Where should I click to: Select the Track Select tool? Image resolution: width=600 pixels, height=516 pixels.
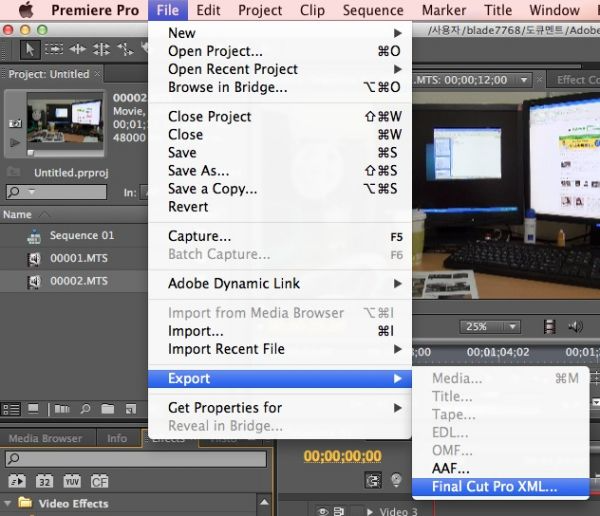(54, 49)
